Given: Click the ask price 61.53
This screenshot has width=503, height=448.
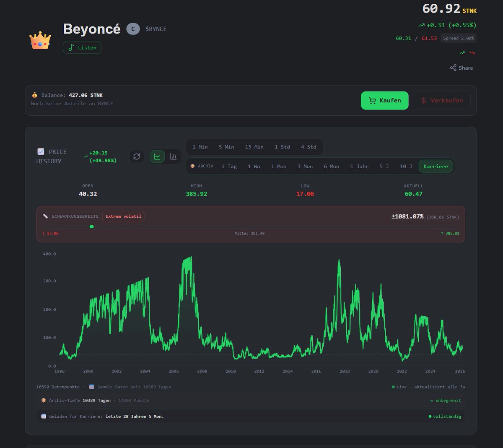Looking at the screenshot, I should click(429, 38).
